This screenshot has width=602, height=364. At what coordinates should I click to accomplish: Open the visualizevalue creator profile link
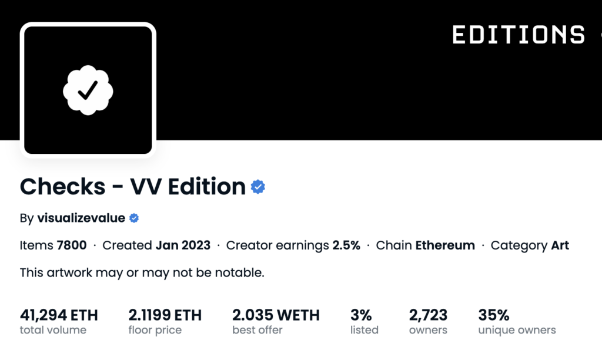coord(81,218)
